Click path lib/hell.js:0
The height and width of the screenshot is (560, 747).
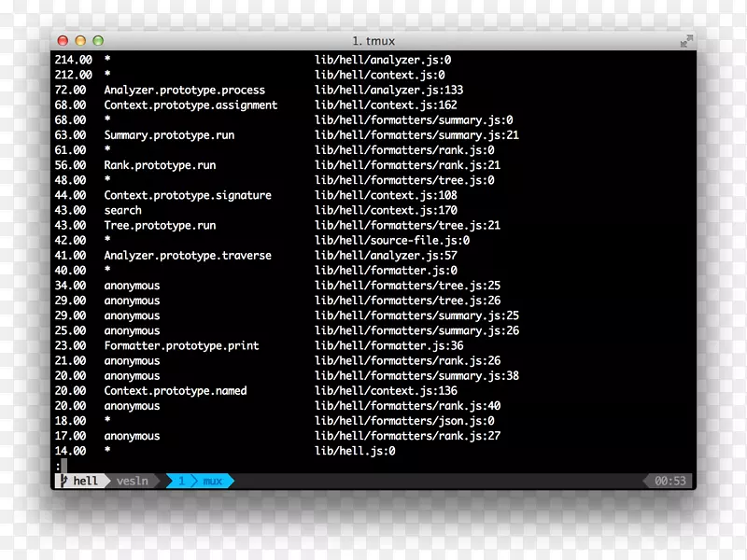pos(355,451)
